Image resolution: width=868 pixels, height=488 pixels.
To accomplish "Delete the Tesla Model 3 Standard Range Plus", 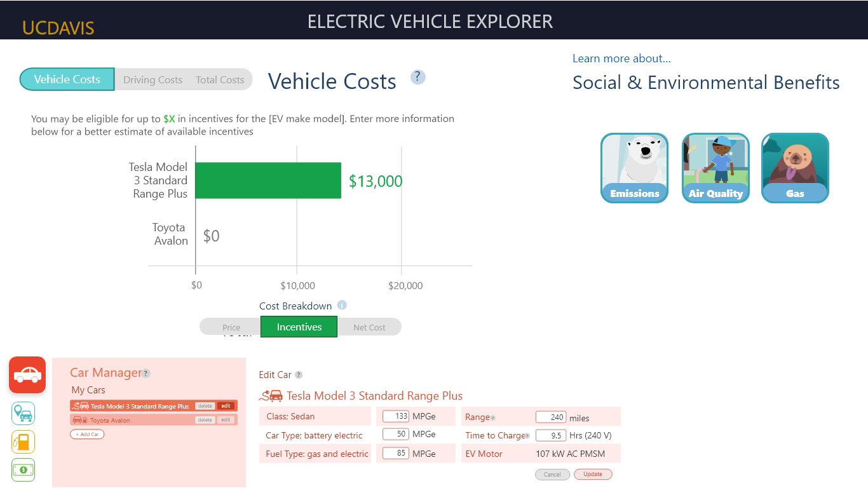I will (x=205, y=406).
